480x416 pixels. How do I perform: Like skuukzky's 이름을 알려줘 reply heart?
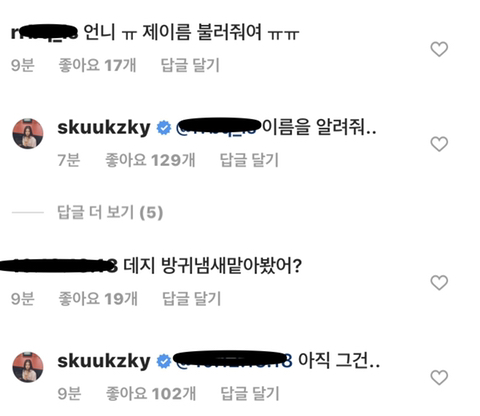tap(439, 144)
